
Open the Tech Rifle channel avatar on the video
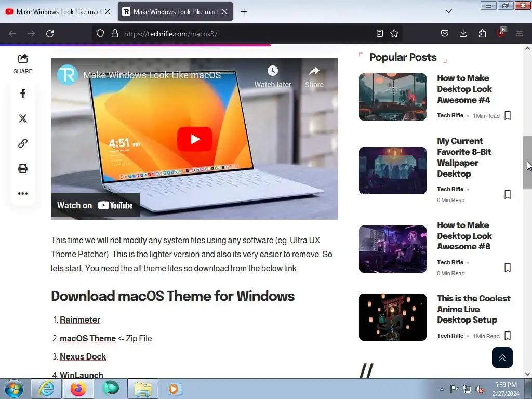coord(68,75)
